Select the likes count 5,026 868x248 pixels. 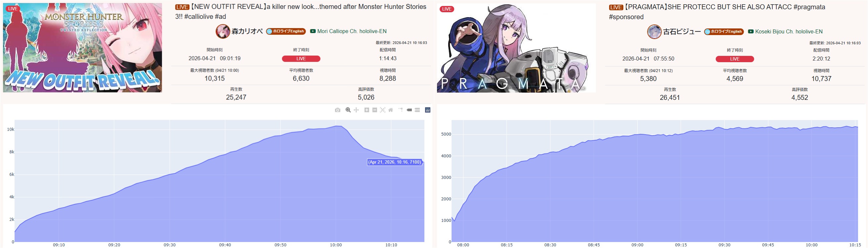[x=366, y=97]
